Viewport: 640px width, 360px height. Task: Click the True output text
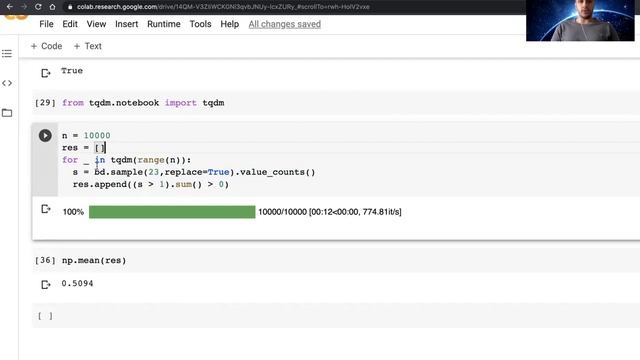(x=72, y=71)
